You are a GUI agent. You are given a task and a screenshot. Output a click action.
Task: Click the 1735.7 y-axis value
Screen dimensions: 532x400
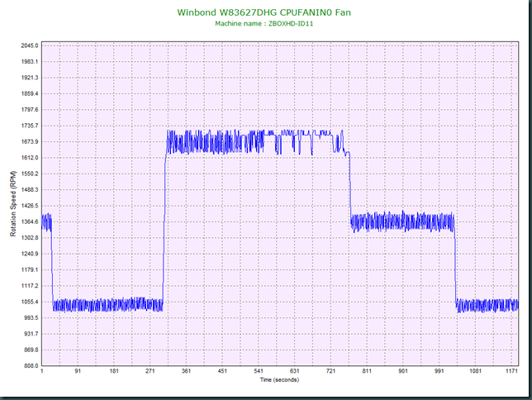pyautogui.click(x=30, y=126)
